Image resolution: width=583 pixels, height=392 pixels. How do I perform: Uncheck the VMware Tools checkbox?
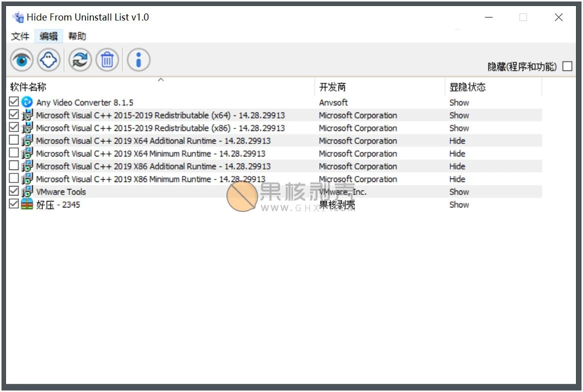click(14, 191)
